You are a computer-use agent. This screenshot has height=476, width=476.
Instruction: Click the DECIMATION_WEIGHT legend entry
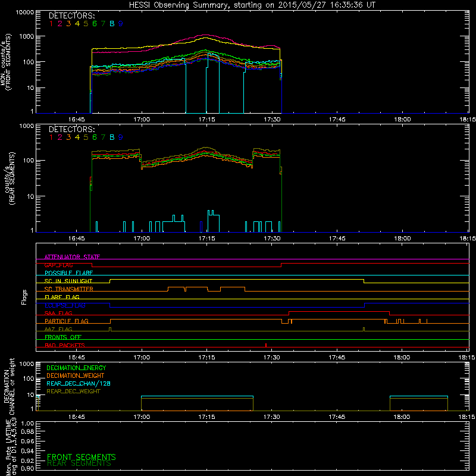(76, 376)
